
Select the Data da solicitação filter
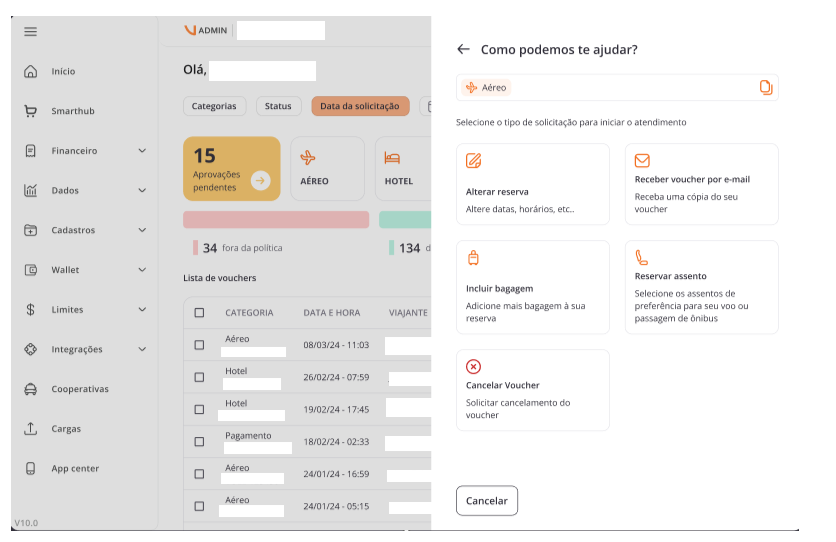click(360, 106)
